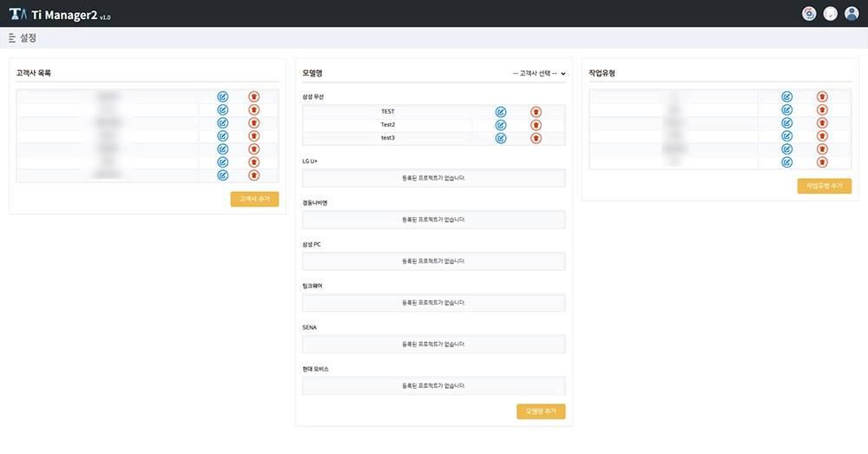The image size is (868, 454).
Task: Delete the first work type in 작업유형
Action: pos(822,97)
